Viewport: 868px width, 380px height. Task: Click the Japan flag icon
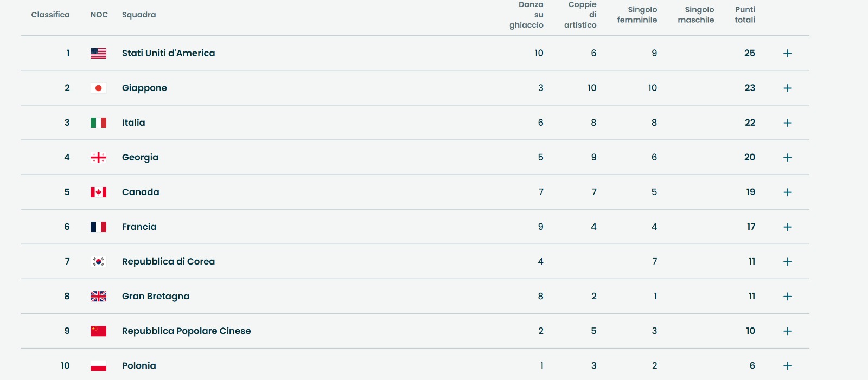98,88
